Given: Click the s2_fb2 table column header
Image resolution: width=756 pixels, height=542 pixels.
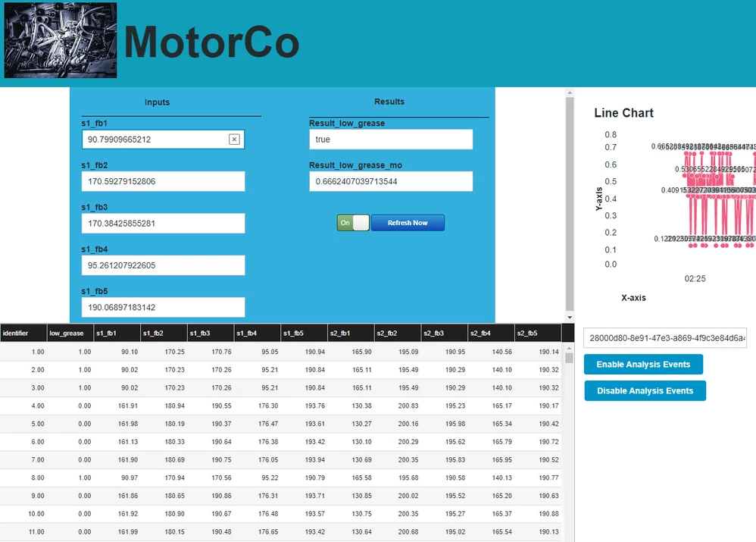Looking at the screenshot, I should 397,333.
